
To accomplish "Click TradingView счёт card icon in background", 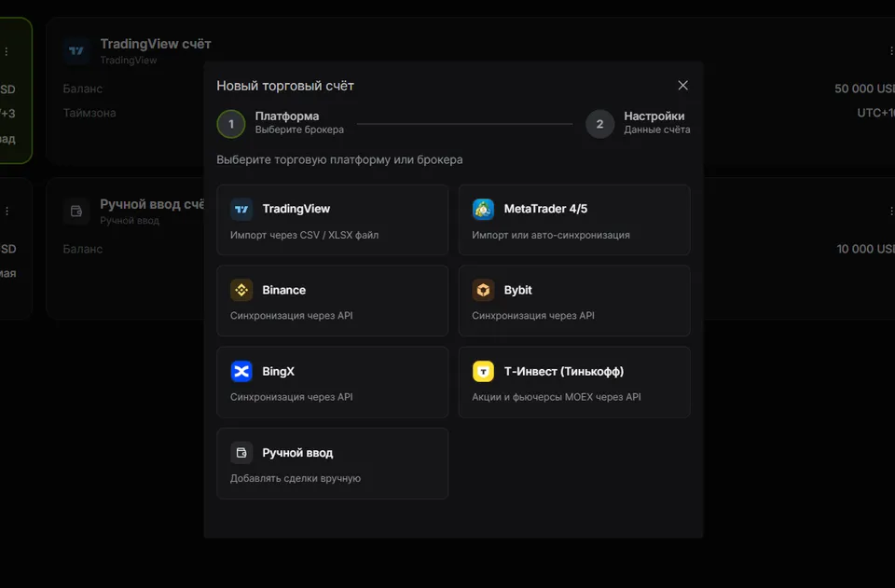I will pyautogui.click(x=76, y=50).
